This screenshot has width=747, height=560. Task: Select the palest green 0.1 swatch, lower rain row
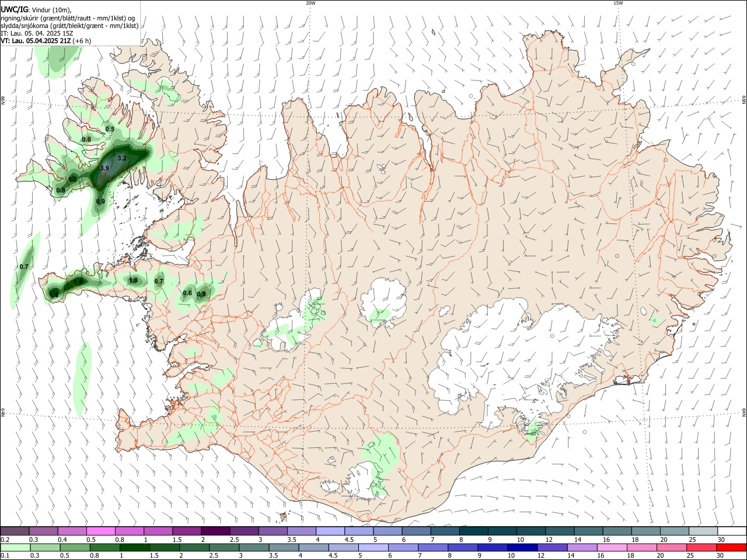click(x=15, y=547)
